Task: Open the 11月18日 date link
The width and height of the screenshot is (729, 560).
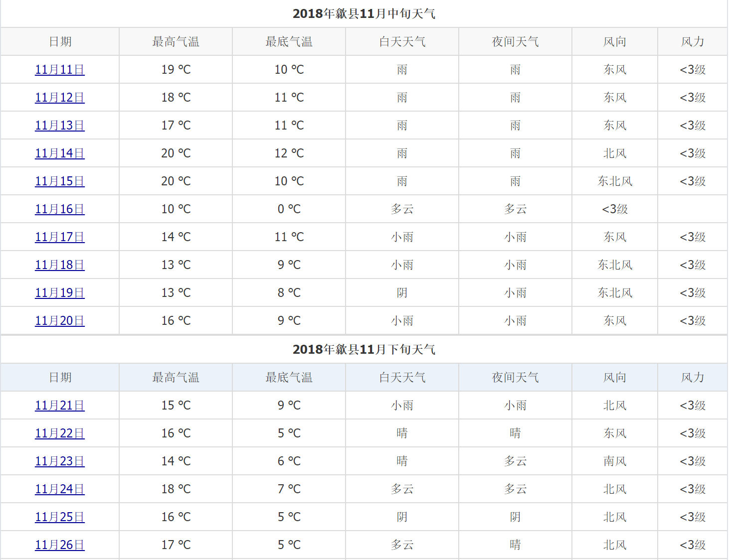Action: [60, 265]
